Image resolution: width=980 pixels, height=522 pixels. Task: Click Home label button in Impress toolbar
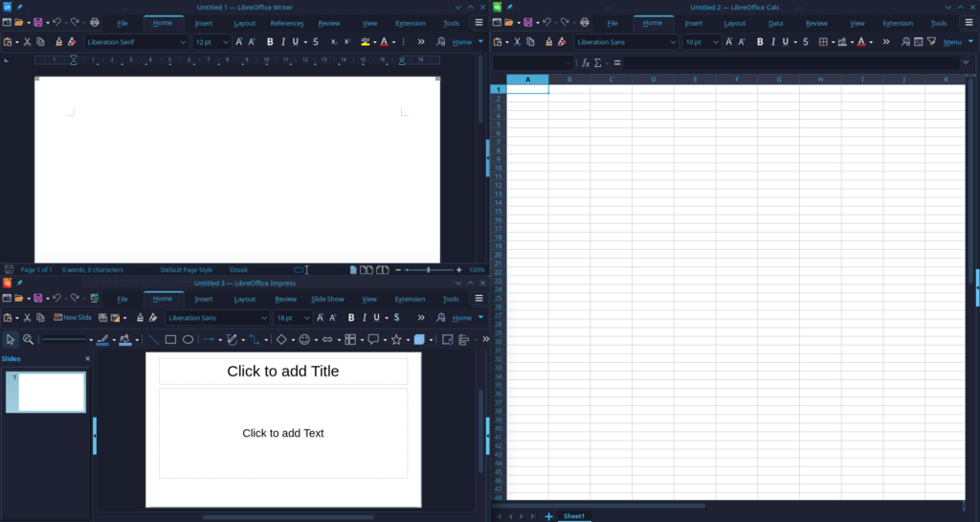pos(462,318)
